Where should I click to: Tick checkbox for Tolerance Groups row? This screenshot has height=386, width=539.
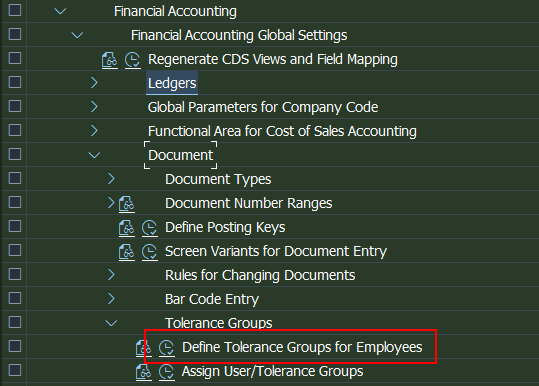pyautogui.click(x=15, y=322)
